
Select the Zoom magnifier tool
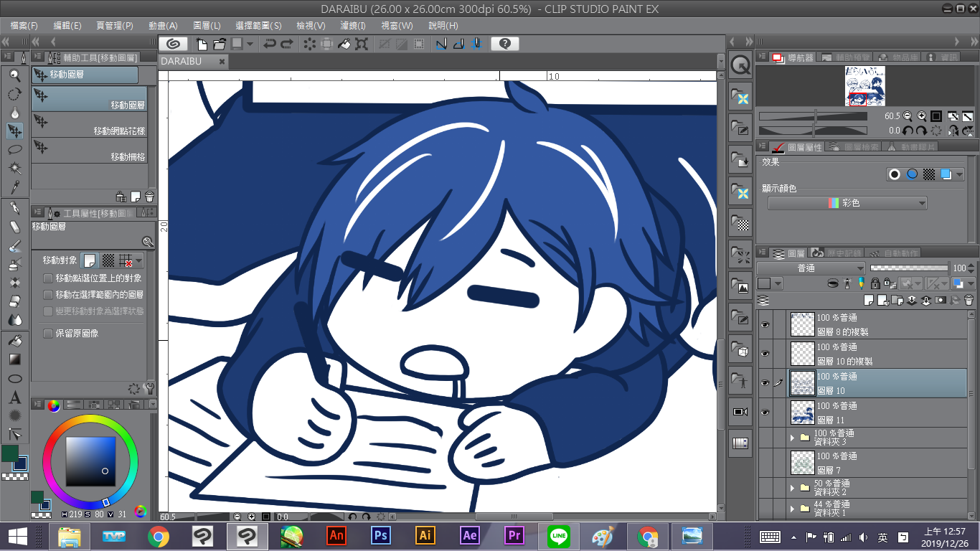pos(14,75)
